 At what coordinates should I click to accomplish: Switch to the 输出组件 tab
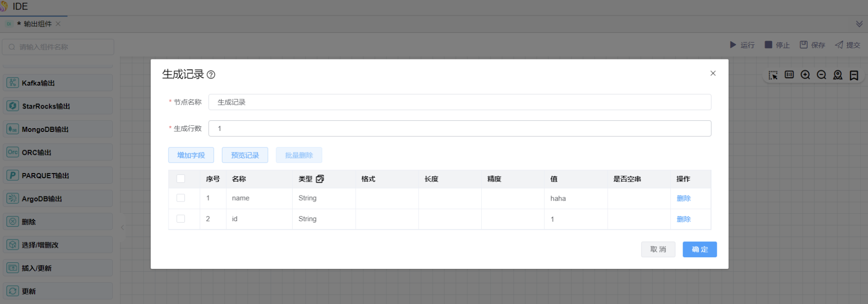coord(37,24)
